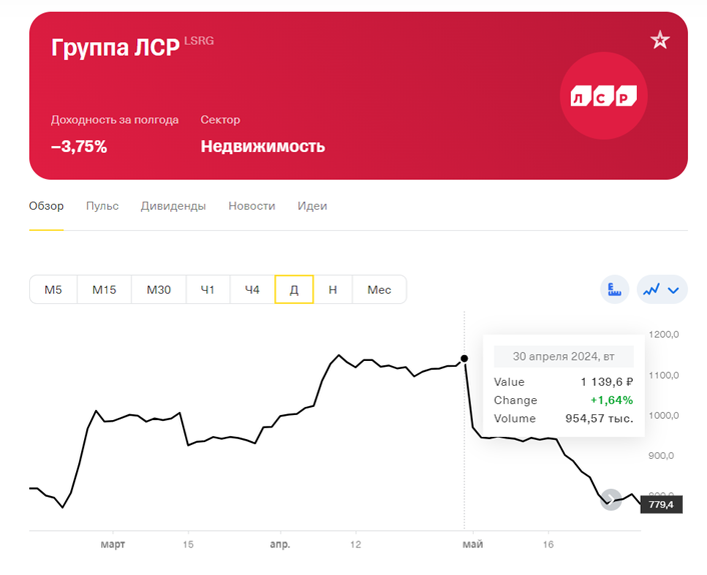
Task: Click the 954,57 тыс. volume value
Action: click(599, 419)
